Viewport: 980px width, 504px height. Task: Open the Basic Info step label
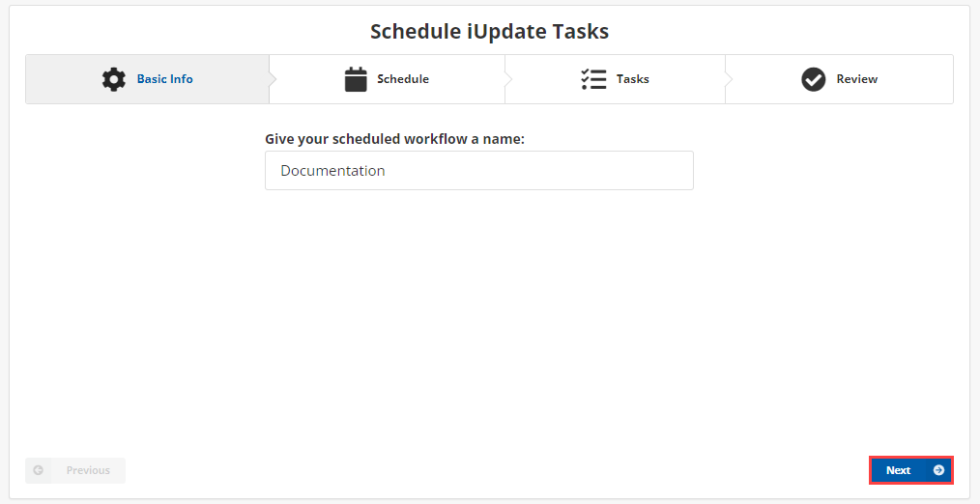click(164, 79)
